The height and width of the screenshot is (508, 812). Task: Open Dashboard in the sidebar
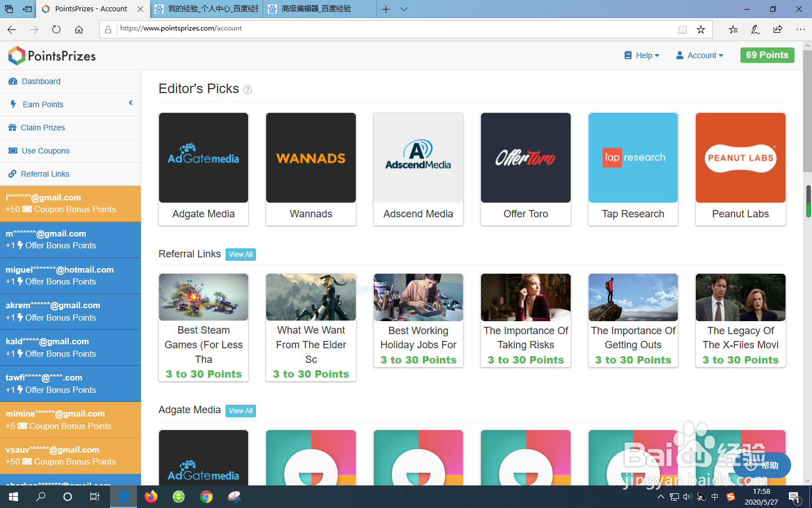pyautogui.click(x=70, y=81)
